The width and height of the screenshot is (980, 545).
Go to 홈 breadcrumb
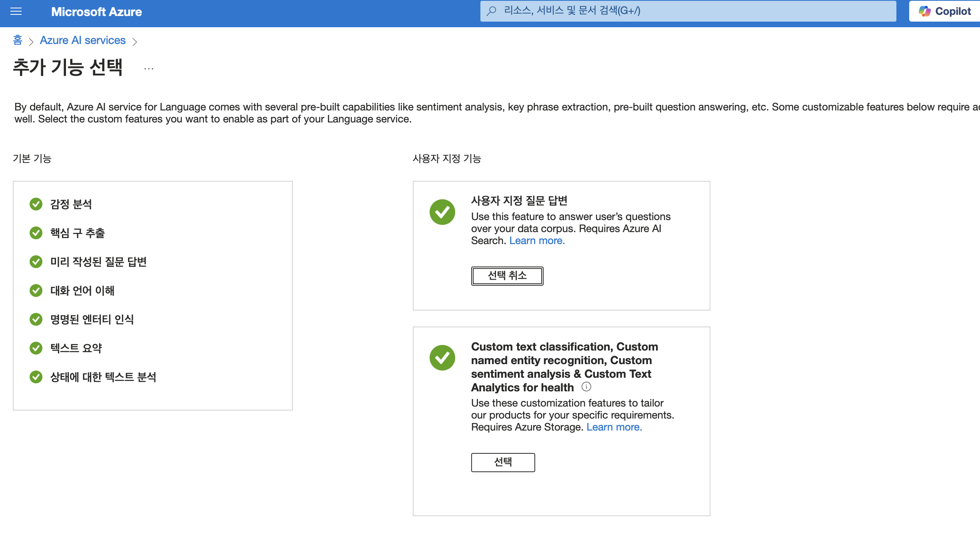[x=18, y=40]
